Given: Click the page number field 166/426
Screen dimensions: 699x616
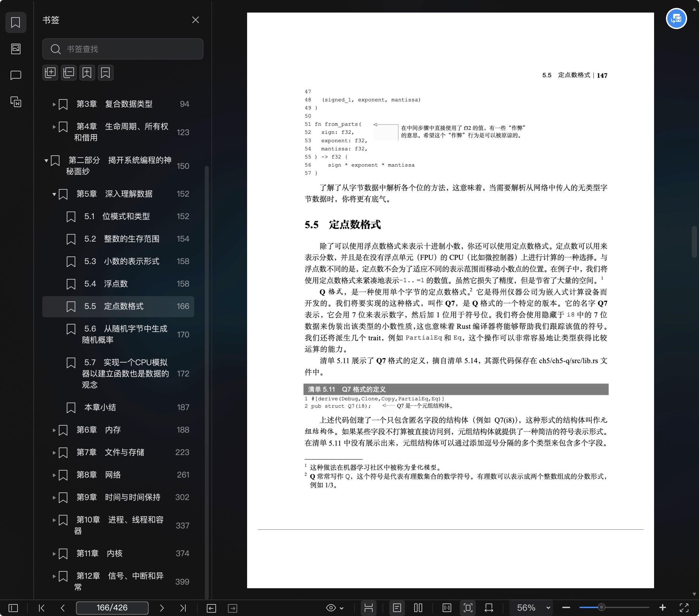Looking at the screenshot, I should [x=112, y=608].
